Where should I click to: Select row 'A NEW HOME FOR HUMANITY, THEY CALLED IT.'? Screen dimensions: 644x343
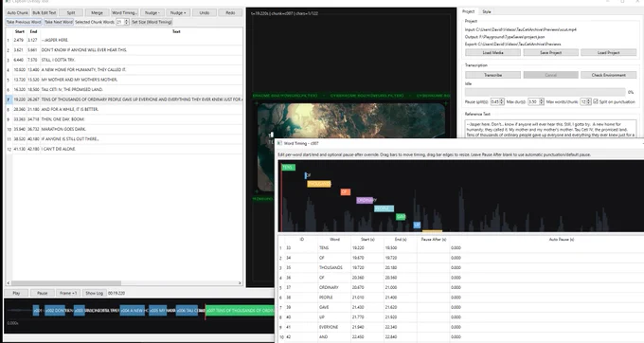coord(123,69)
